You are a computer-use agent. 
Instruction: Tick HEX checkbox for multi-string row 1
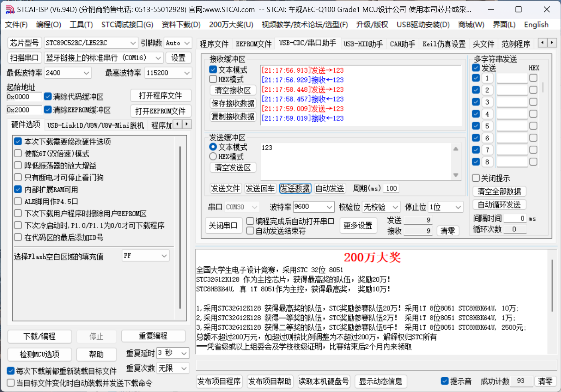pos(533,78)
